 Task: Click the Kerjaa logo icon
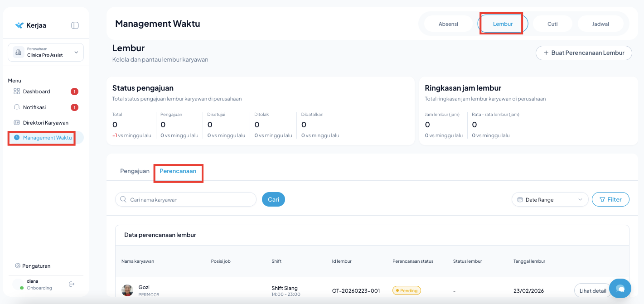tap(19, 25)
